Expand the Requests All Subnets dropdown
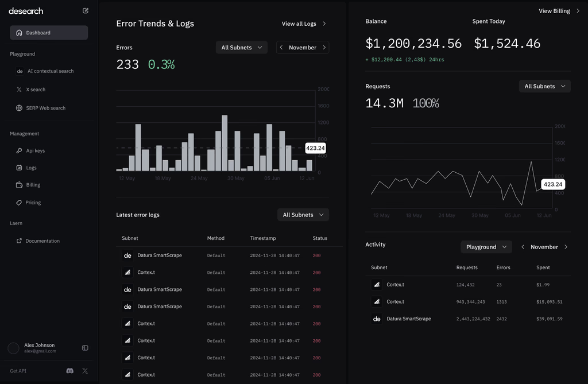The height and width of the screenshot is (384, 588). [545, 86]
